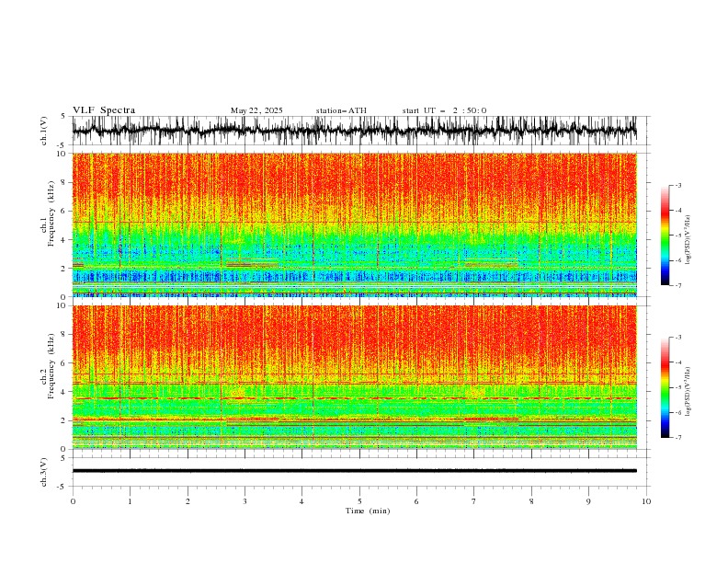Click the "-7" label on ch.1 colorbar
The height and width of the screenshot is (563, 728).
point(677,285)
